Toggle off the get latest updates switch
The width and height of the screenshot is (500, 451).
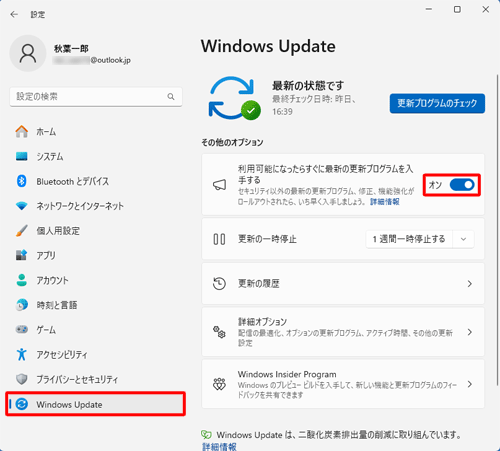[x=462, y=185]
